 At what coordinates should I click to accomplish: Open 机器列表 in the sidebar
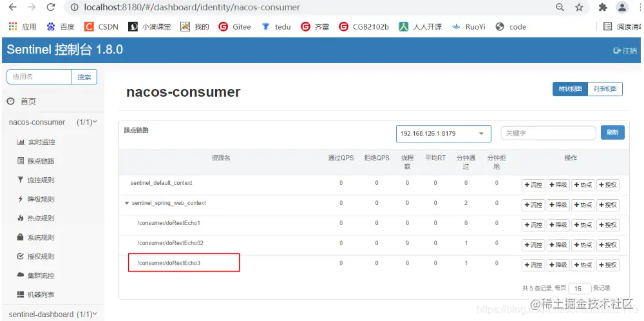point(35,295)
